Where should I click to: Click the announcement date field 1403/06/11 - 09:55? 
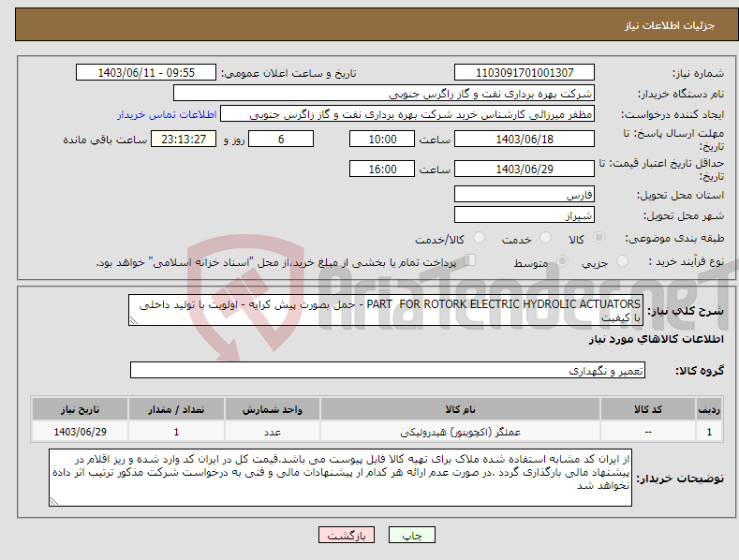[146, 73]
